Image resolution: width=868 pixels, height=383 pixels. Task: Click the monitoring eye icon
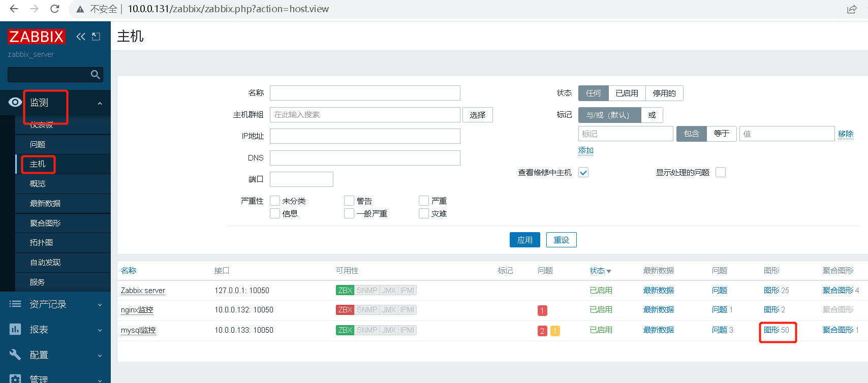pos(15,102)
